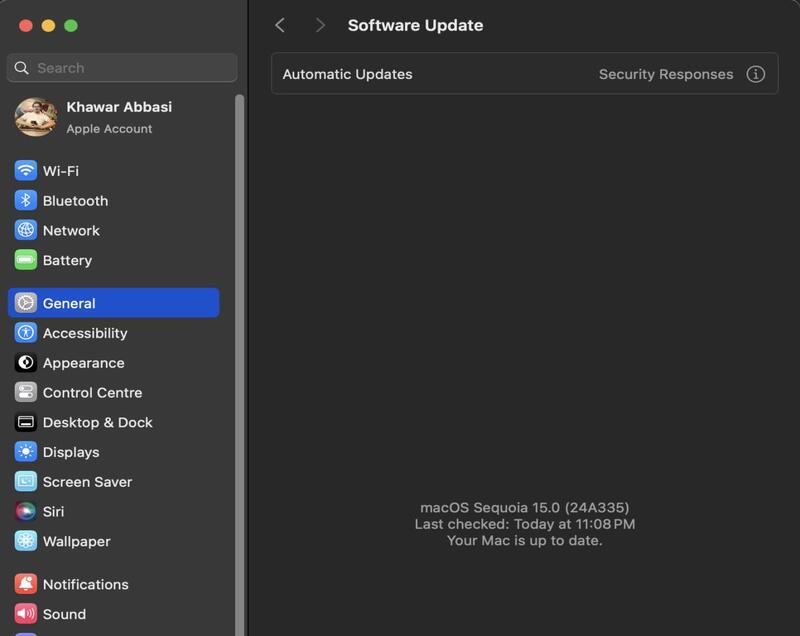Select Displays in the sidebar
The height and width of the screenshot is (636, 800).
71,452
